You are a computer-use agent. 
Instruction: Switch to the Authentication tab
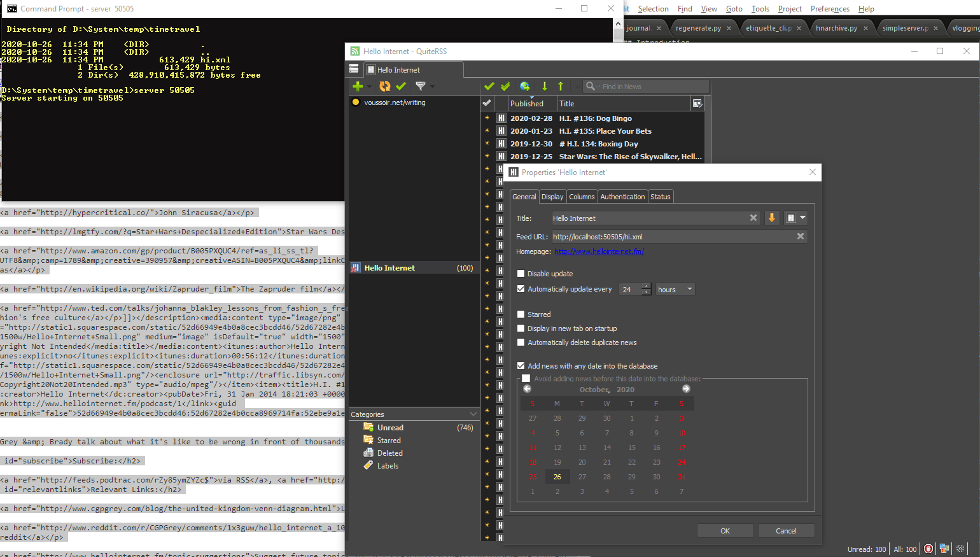pos(622,196)
